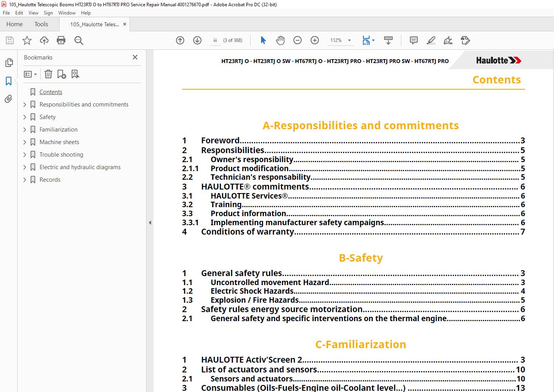This screenshot has width=554, height=392.
Task: Delete selected bookmark trash icon
Action: [48, 74]
